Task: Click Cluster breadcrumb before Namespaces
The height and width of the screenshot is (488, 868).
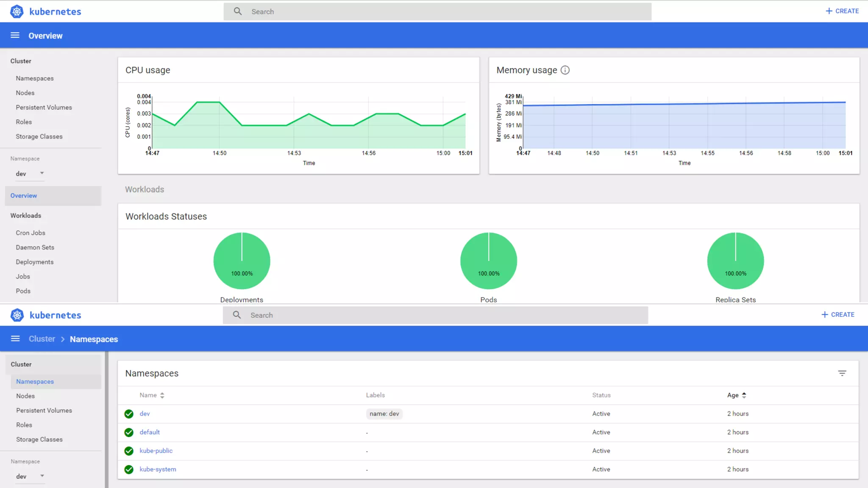Action: [42, 339]
